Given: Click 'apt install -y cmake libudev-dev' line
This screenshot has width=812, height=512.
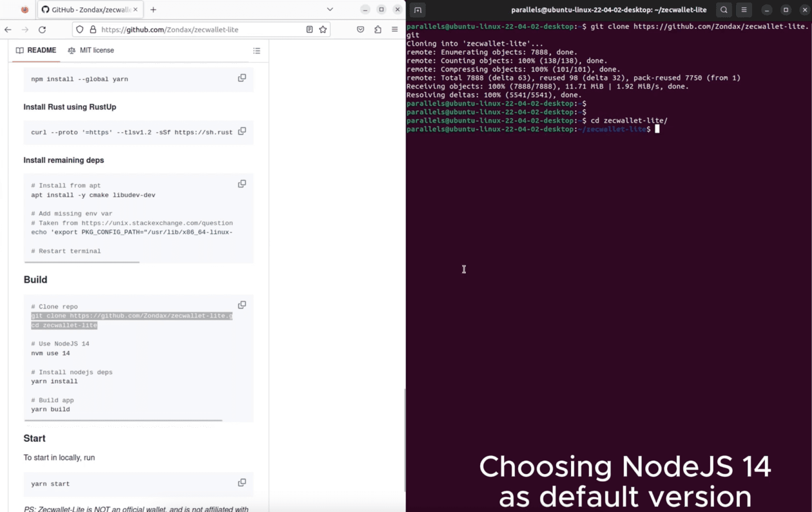Looking at the screenshot, I should (x=93, y=195).
